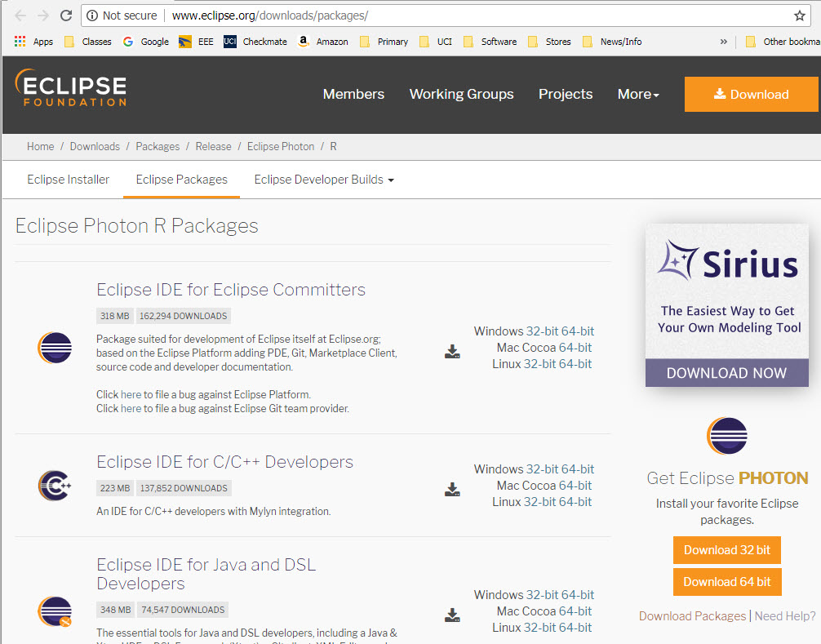Click Download 32 bit button
The image size is (821, 644).
point(727,550)
